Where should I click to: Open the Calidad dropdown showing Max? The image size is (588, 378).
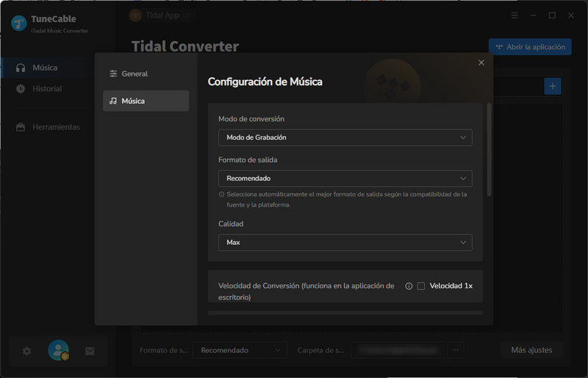[345, 243]
